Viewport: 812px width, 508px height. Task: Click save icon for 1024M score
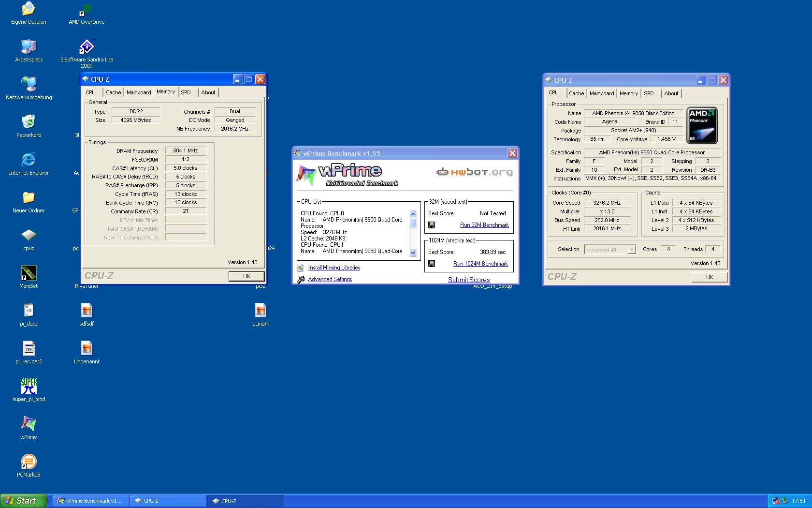click(432, 264)
